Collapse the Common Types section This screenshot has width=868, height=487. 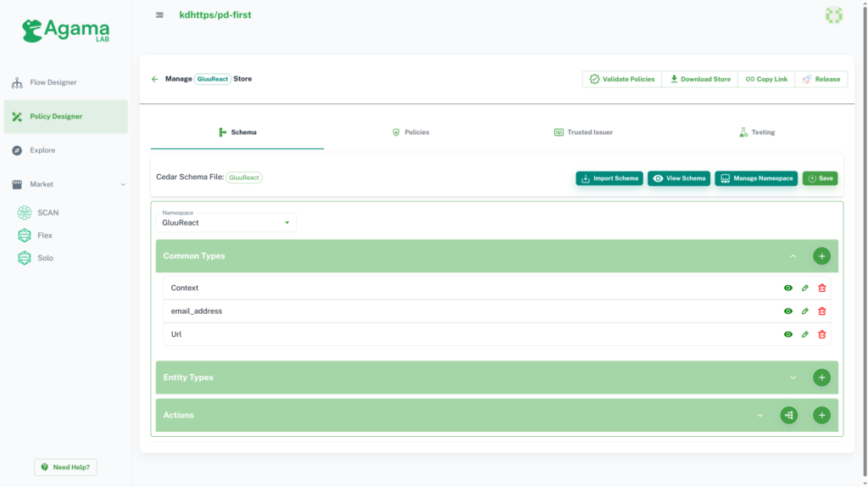pos(793,256)
